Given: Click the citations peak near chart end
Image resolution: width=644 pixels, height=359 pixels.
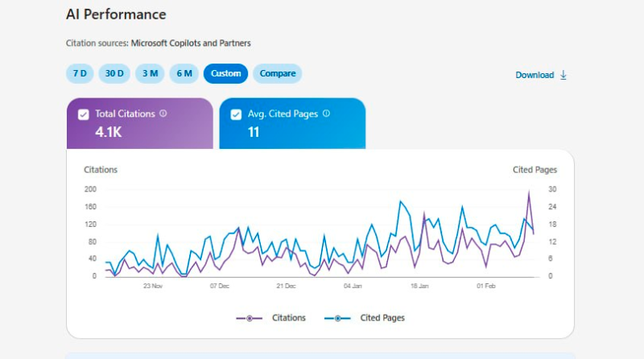Looking at the screenshot, I should pos(529,192).
